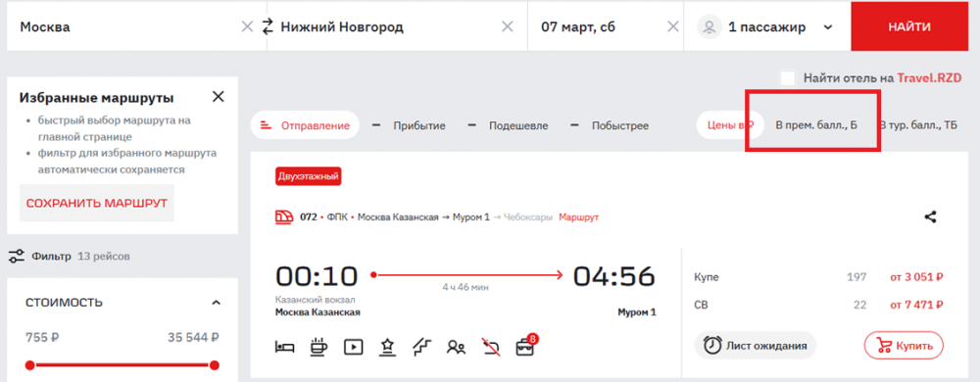This screenshot has height=382, width=980.
Task: Close the Избранные маршруты panel
Action: pyautogui.click(x=219, y=97)
